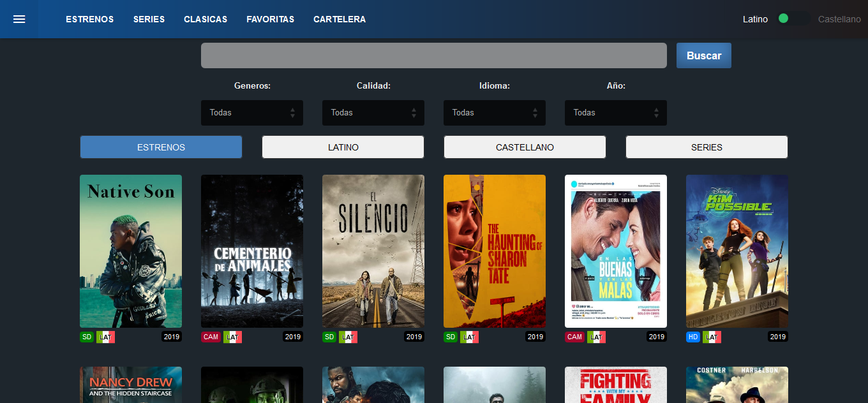Click the CAM badge under En las Buenas
Image resolution: width=868 pixels, height=403 pixels.
[574, 337]
